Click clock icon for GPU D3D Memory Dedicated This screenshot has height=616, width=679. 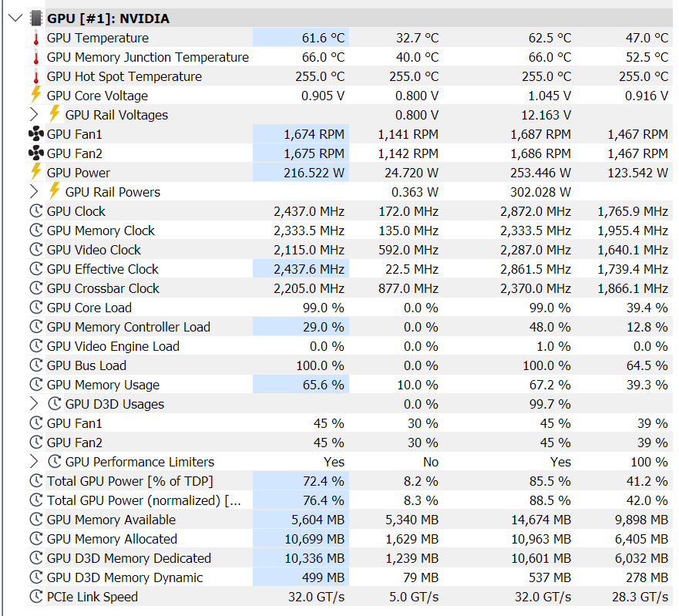click(36, 558)
